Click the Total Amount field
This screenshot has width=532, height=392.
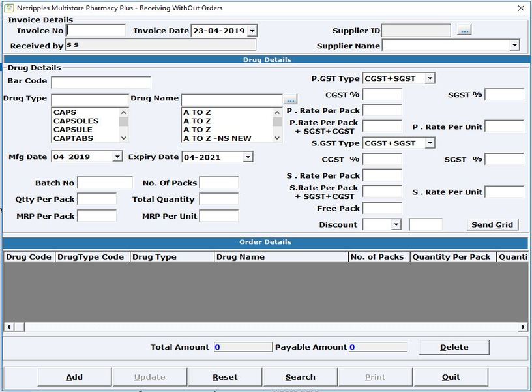click(x=243, y=347)
